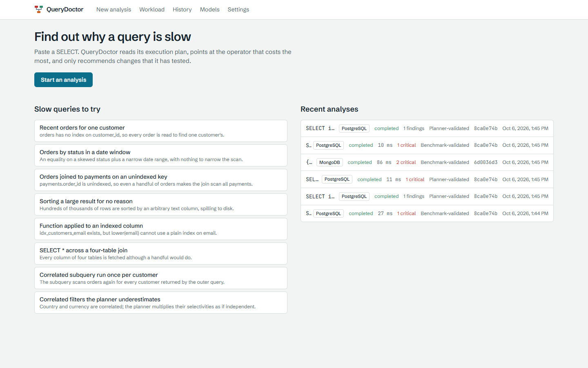
Task: Open 'SELECT * across a four-table join' sample
Action: pyautogui.click(x=161, y=254)
